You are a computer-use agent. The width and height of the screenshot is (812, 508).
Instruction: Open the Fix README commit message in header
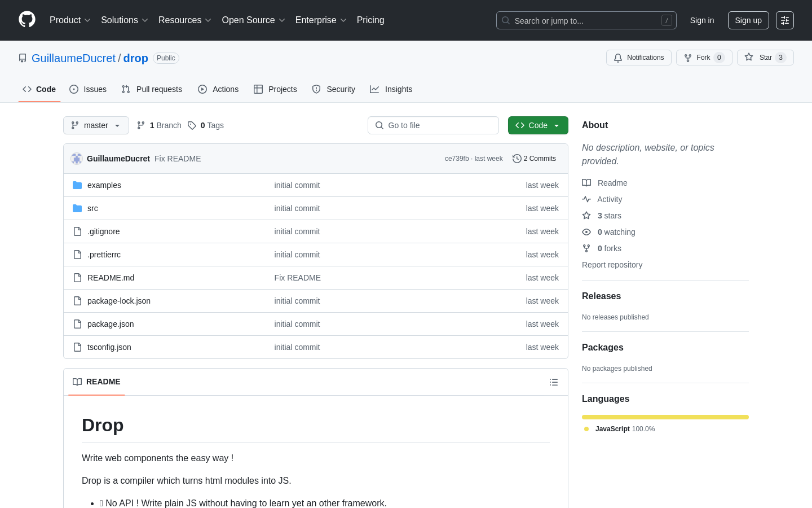point(178,159)
